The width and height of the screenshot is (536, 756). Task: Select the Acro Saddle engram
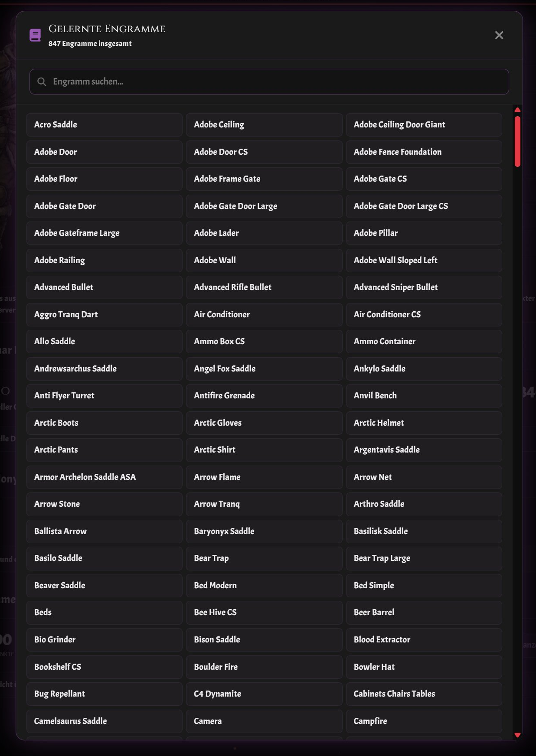[105, 125]
